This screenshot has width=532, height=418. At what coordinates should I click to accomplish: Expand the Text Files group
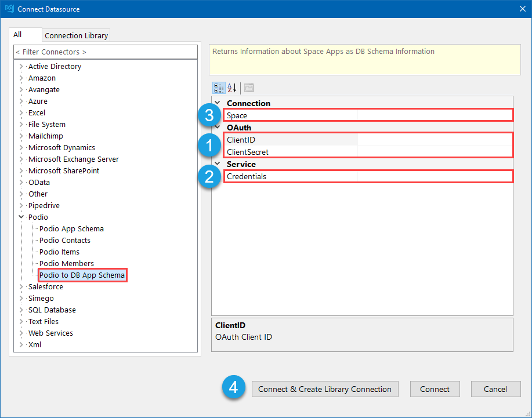click(21, 321)
